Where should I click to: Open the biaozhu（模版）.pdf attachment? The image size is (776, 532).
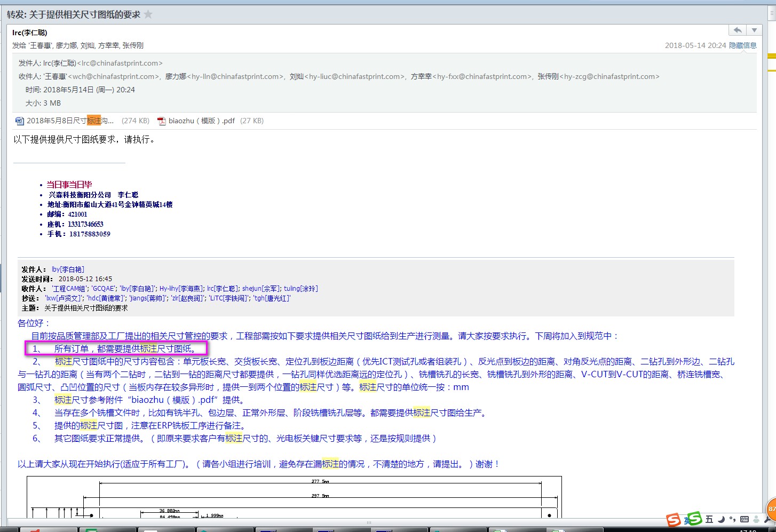(202, 121)
